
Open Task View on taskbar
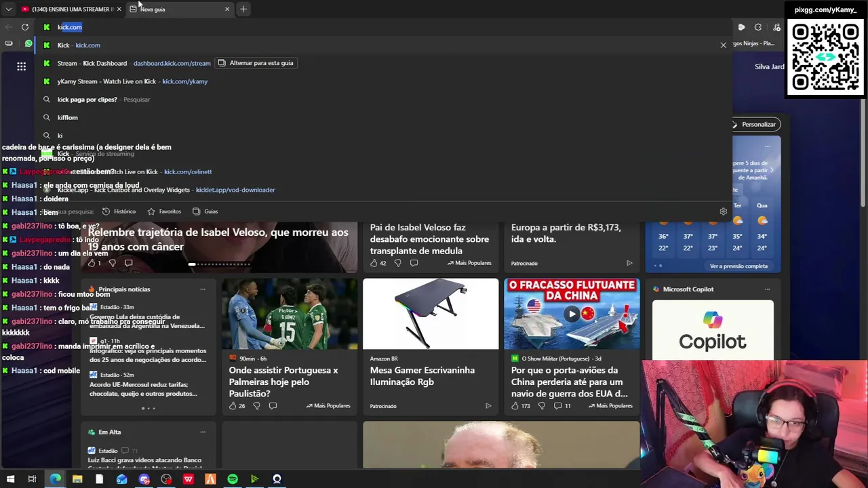coord(32,479)
